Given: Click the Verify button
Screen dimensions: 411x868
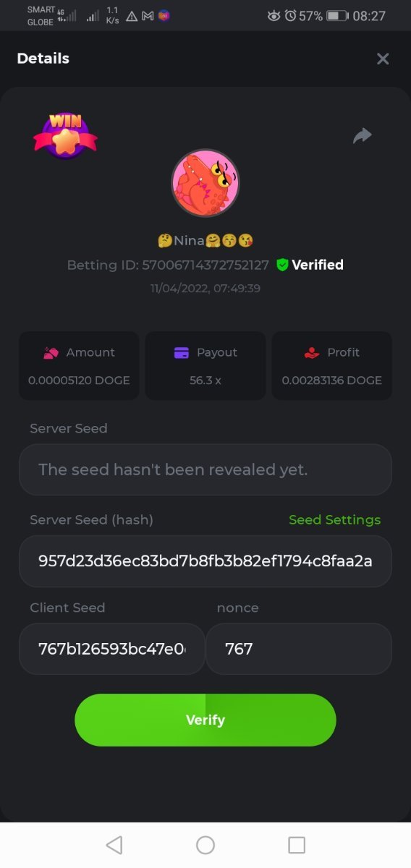Looking at the screenshot, I should tap(205, 720).
